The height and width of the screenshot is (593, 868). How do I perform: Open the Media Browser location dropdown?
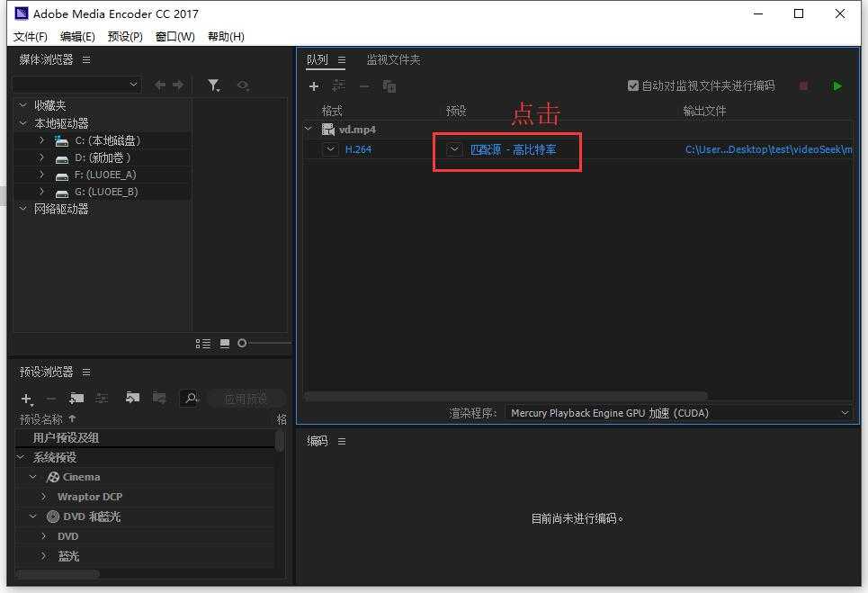point(77,85)
